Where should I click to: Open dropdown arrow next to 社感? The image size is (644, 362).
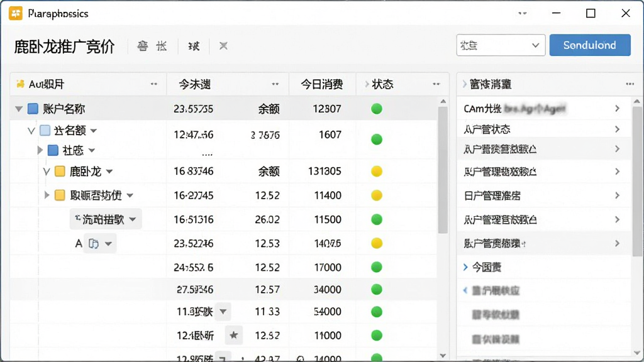tap(92, 151)
